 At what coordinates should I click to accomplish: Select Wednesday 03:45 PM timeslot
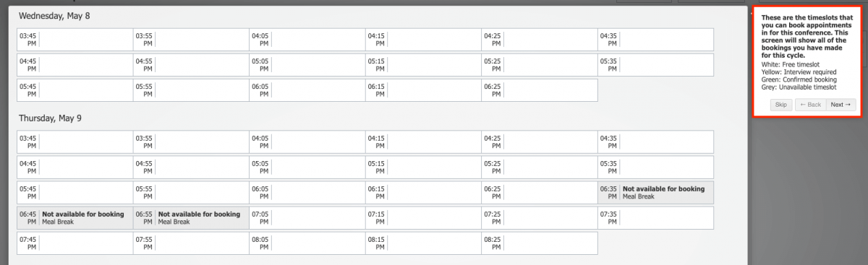coord(75,40)
